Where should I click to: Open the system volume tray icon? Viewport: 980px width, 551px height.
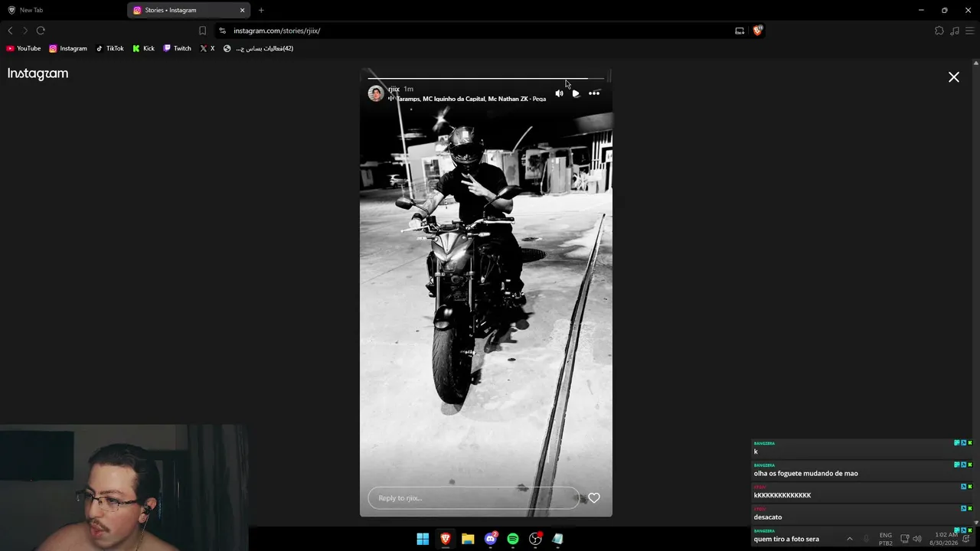[x=917, y=539]
